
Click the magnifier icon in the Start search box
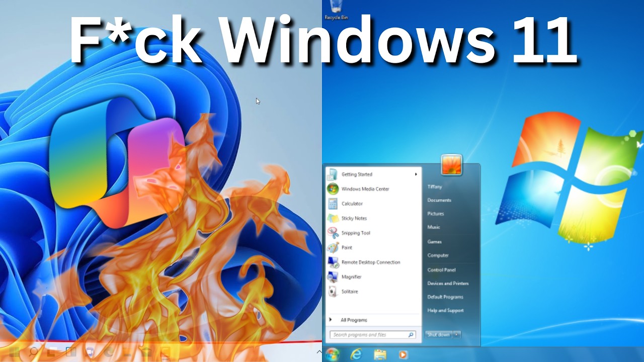click(x=411, y=335)
